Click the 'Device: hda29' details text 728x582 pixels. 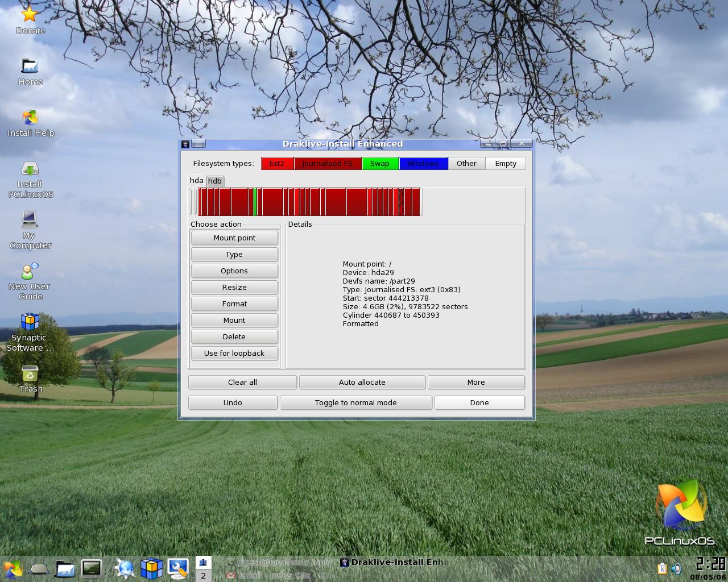tap(369, 273)
